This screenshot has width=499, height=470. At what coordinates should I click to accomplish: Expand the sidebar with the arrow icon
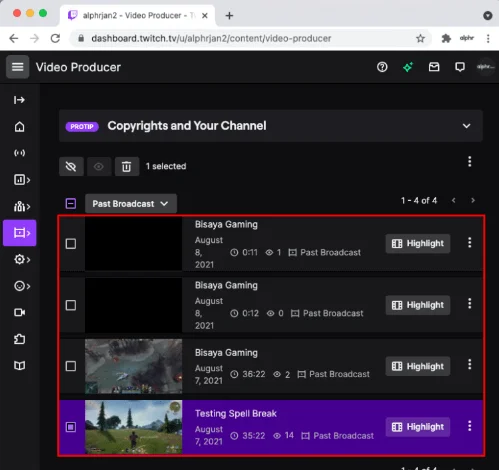coord(19,100)
